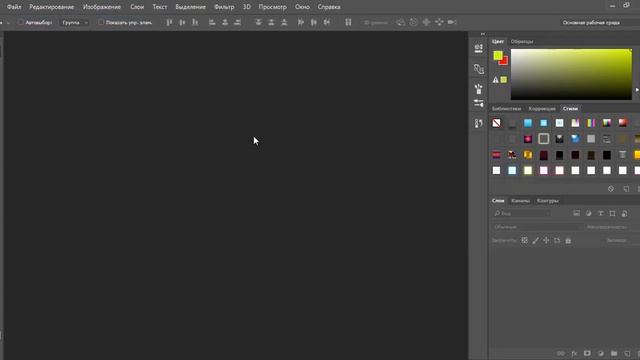Distribute top edges icon
The width and height of the screenshot is (640, 360).
click(258, 22)
